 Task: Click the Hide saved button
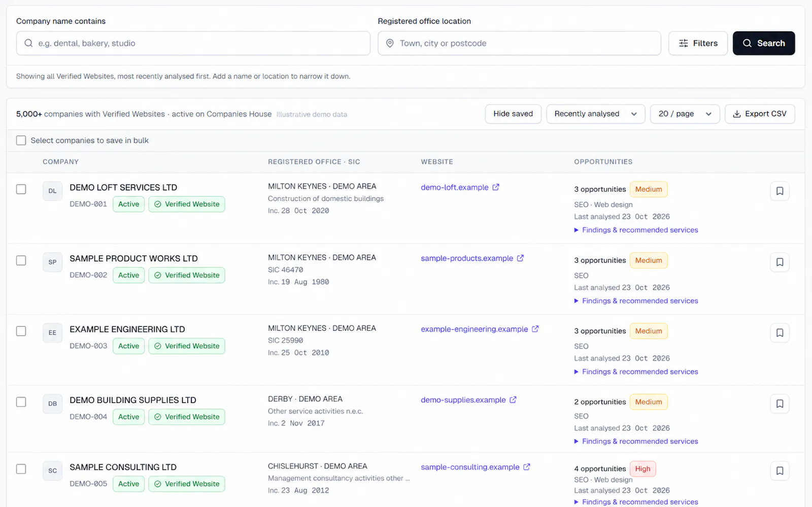click(x=513, y=114)
